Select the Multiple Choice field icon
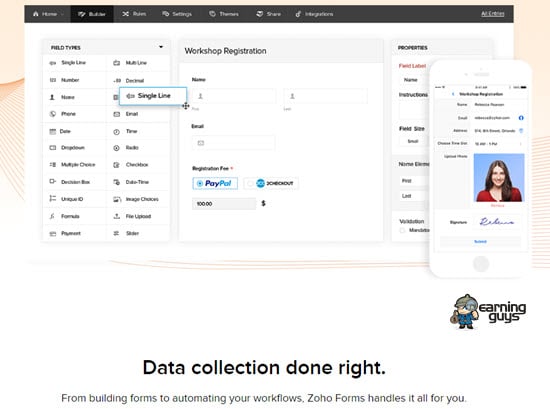550x409 pixels. point(53,165)
